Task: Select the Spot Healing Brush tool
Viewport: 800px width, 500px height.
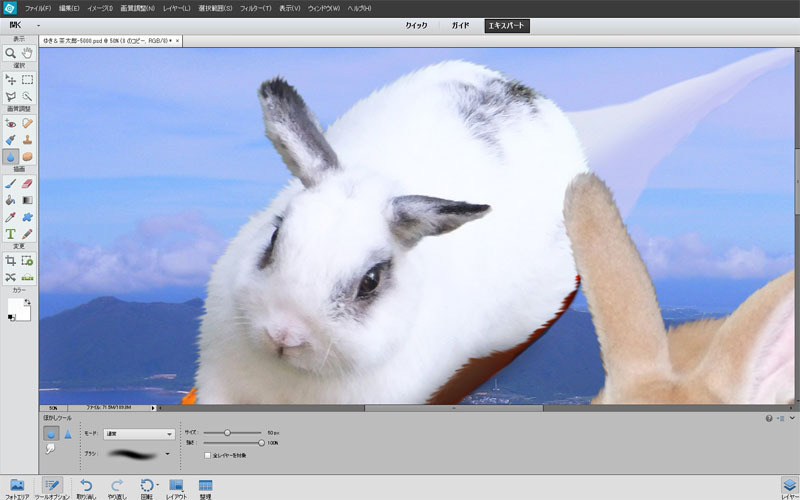Action: pos(28,123)
